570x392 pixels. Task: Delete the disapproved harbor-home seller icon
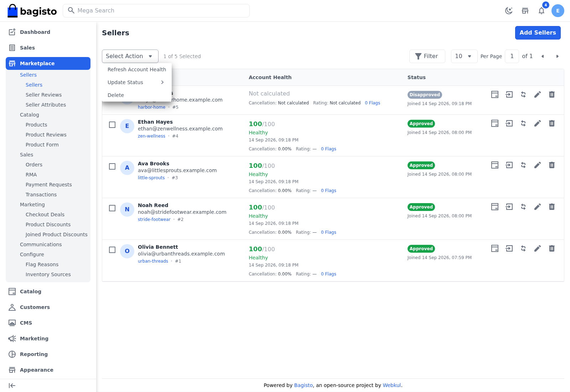pyautogui.click(x=552, y=94)
